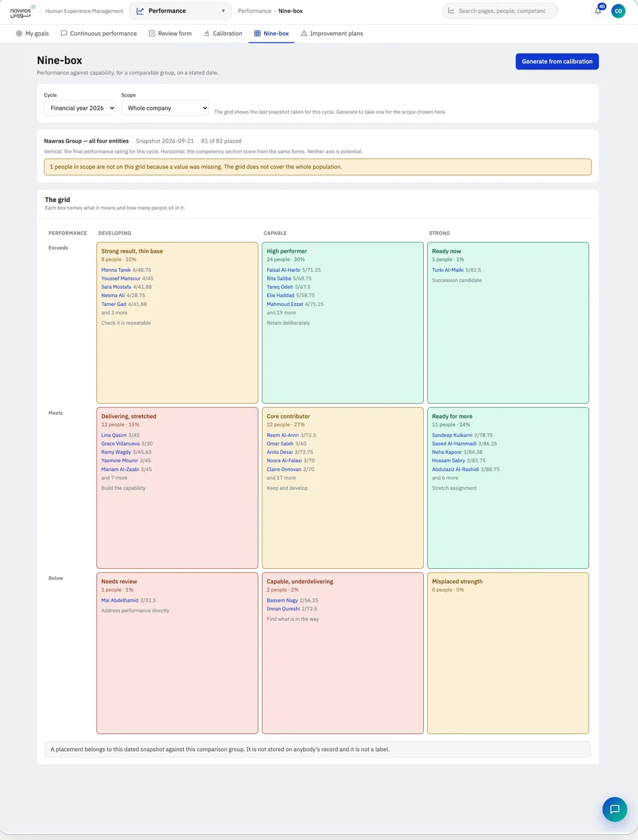The width and height of the screenshot is (638, 840).
Task: Click the Performance breadcrumb
Action: tap(254, 11)
